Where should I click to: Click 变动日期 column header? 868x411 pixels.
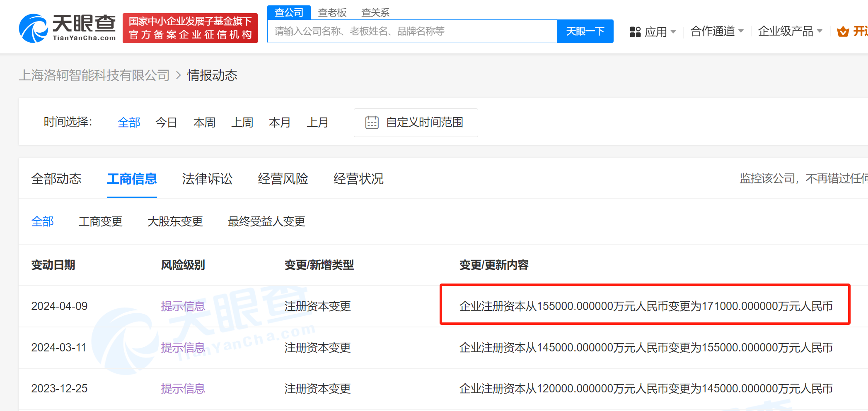pos(53,265)
